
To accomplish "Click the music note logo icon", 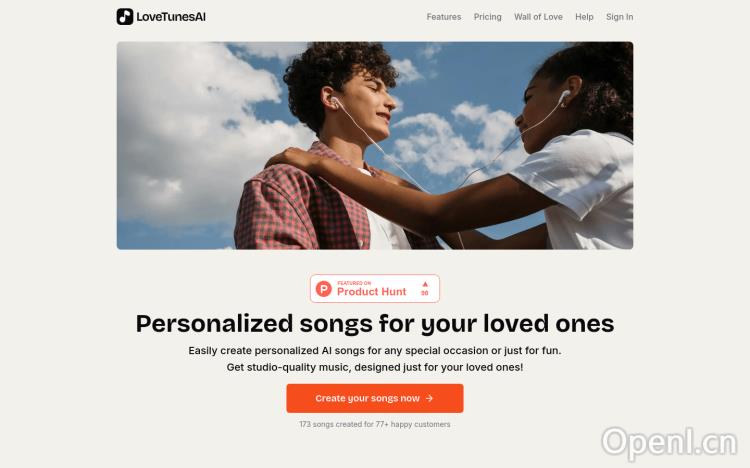I will pos(125,17).
